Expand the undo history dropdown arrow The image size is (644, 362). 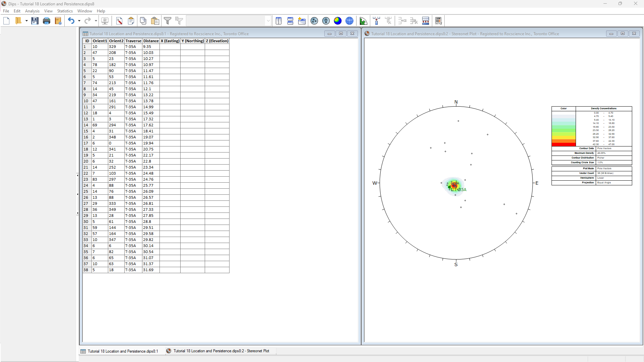(79, 21)
